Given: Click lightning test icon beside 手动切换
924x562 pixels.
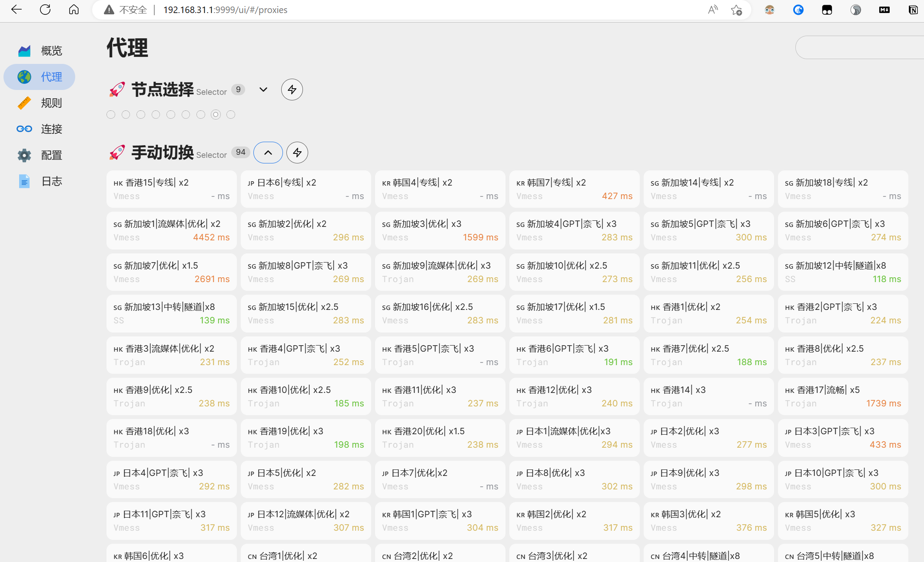Looking at the screenshot, I should point(297,153).
